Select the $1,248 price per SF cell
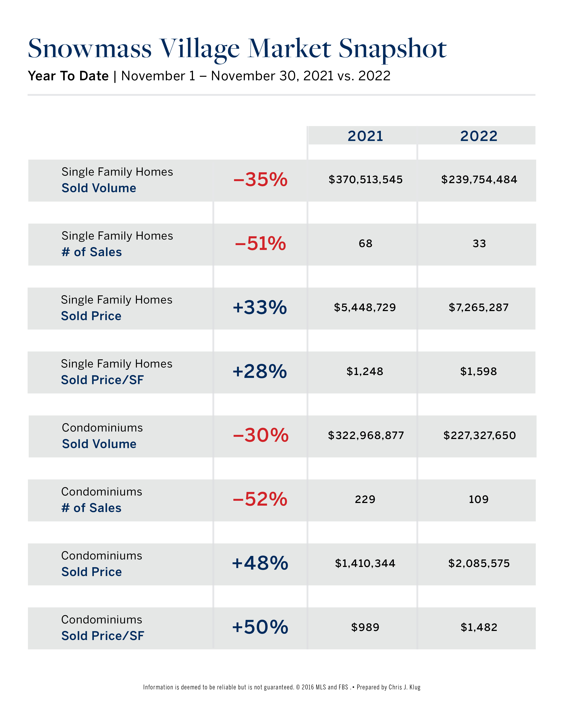This screenshot has width=563, height=728. pos(365,371)
